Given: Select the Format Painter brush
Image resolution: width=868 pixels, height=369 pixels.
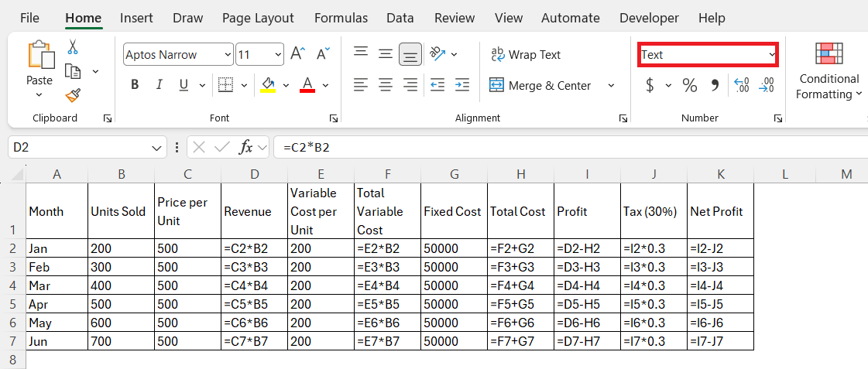Looking at the screenshot, I should pyautogui.click(x=73, y=95).
